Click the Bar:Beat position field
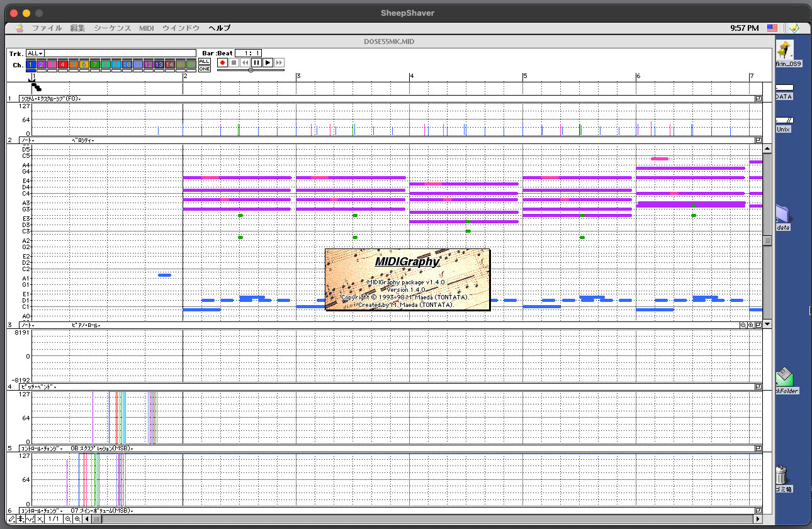The height and width of the screenshot is (529, 812). pyautogui.click(x=248, y=53)
